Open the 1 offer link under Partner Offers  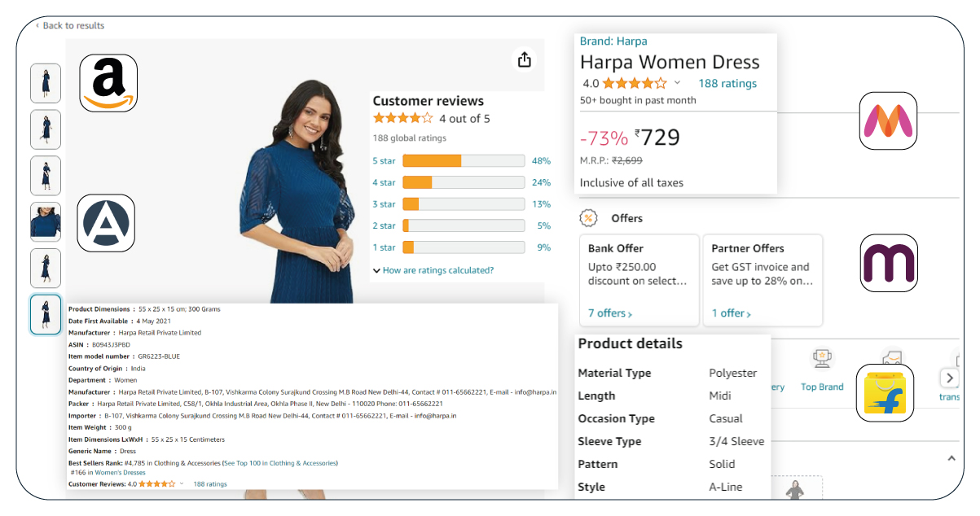click(x=732, y=313)
